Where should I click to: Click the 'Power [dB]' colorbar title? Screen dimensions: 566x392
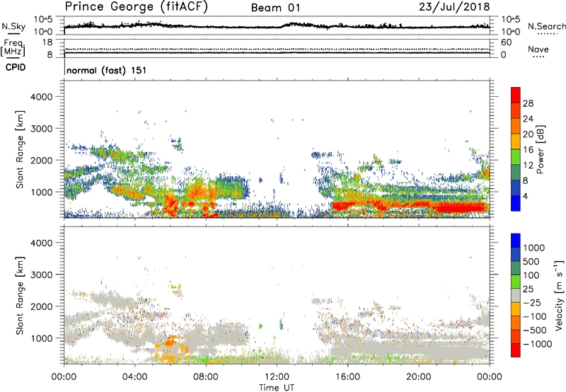point(540,149)
